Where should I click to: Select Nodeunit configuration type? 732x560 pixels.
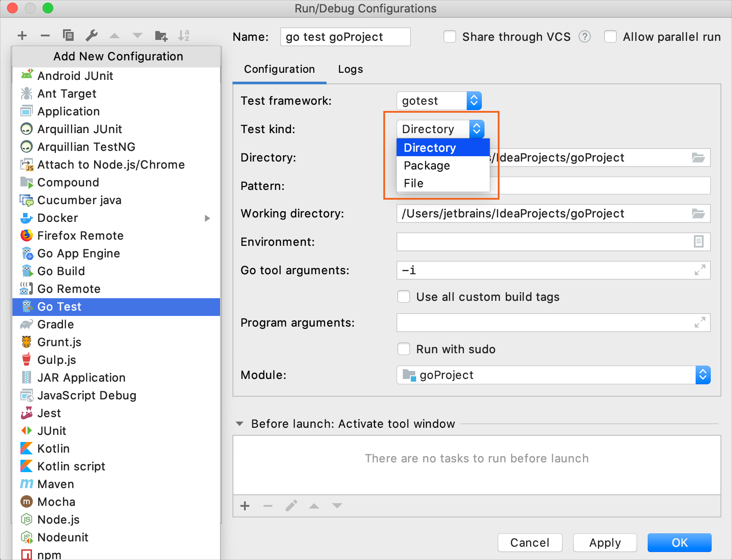(116, 537)
